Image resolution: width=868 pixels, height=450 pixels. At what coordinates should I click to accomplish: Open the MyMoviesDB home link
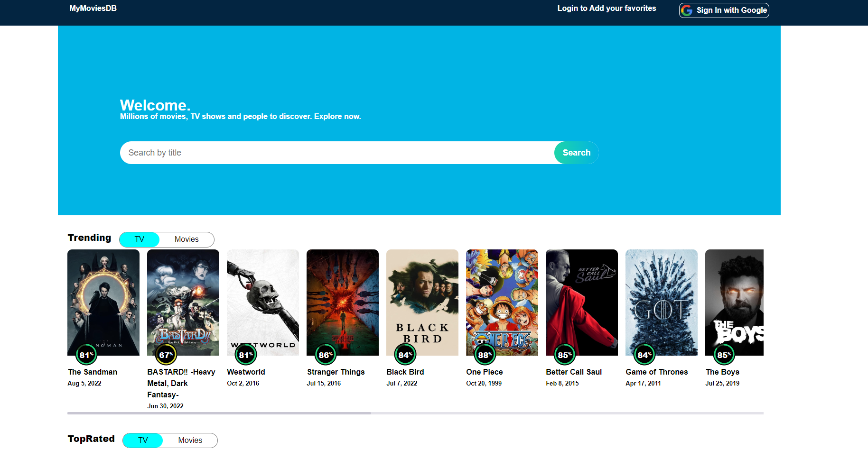coord(93,8)
